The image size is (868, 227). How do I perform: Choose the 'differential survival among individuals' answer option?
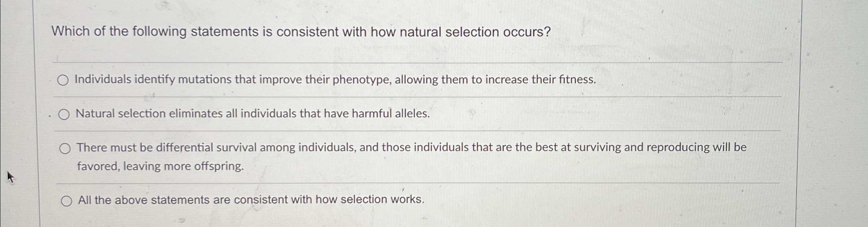(x=65, y=148)
